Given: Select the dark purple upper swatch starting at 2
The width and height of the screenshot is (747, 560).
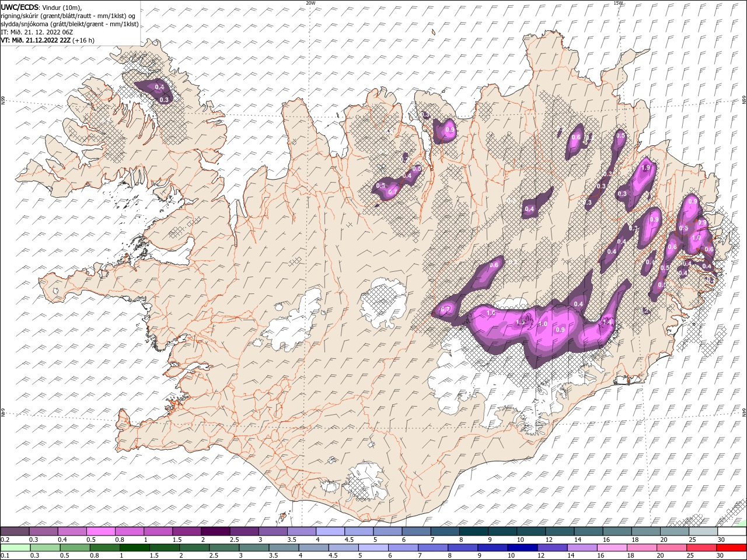Looking at the screenshot, I should pos(215,531).
